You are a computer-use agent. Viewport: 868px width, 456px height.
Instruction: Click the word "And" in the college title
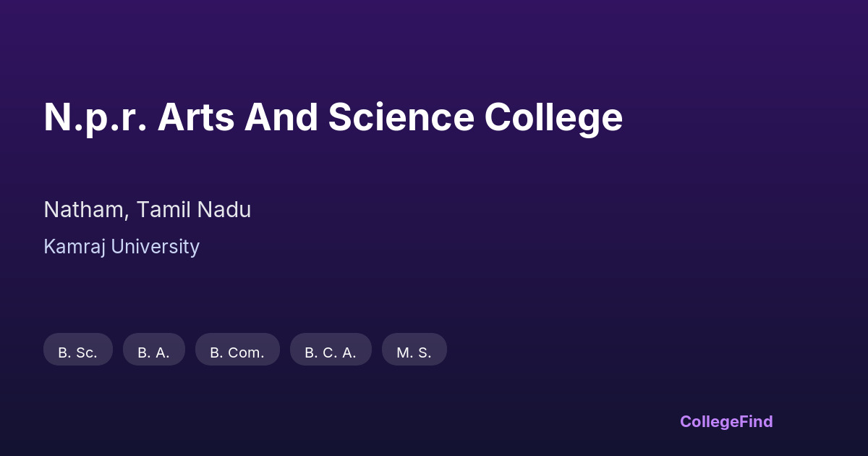pos(281,117)
